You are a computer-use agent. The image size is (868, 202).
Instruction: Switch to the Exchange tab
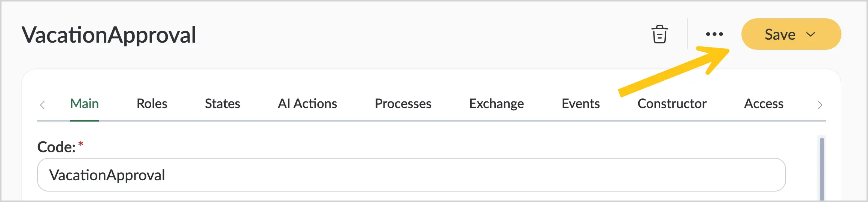click(x=497, y=104)
